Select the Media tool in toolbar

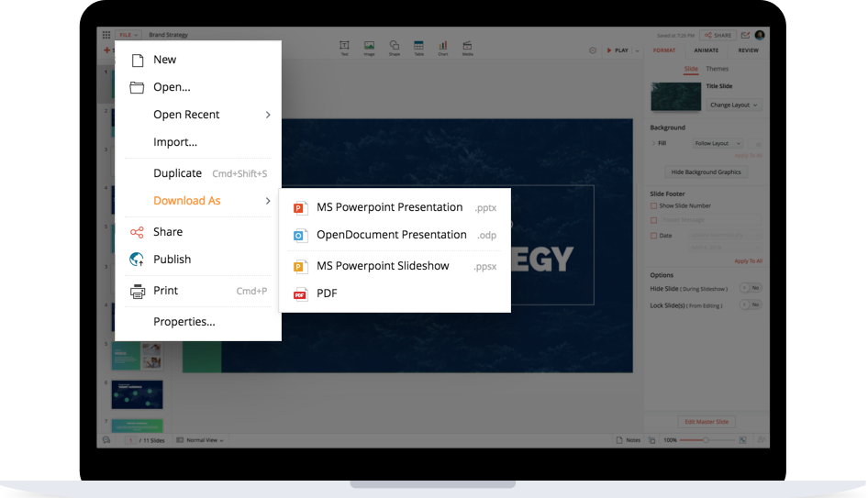(x=468, y=48)
